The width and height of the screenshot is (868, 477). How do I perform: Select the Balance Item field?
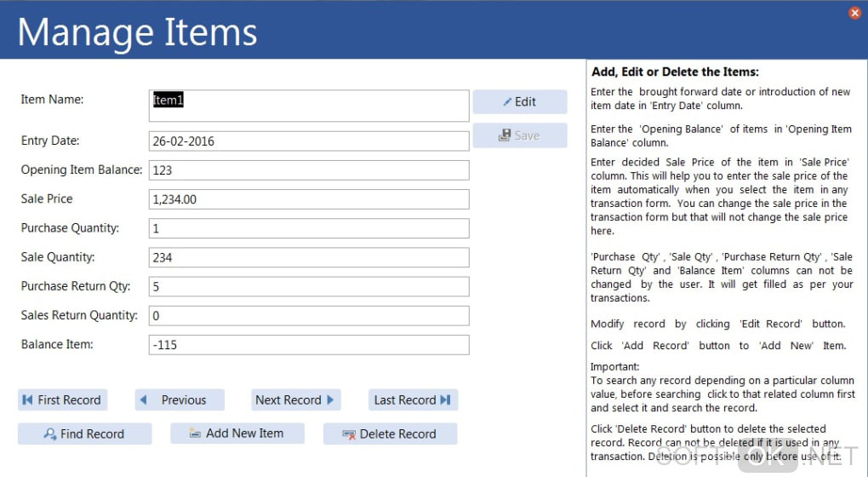point(309,345)
